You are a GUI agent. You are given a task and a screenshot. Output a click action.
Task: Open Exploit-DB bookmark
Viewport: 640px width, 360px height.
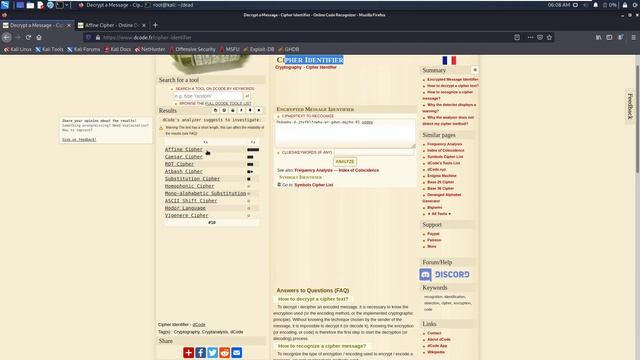tap(259, 49)
